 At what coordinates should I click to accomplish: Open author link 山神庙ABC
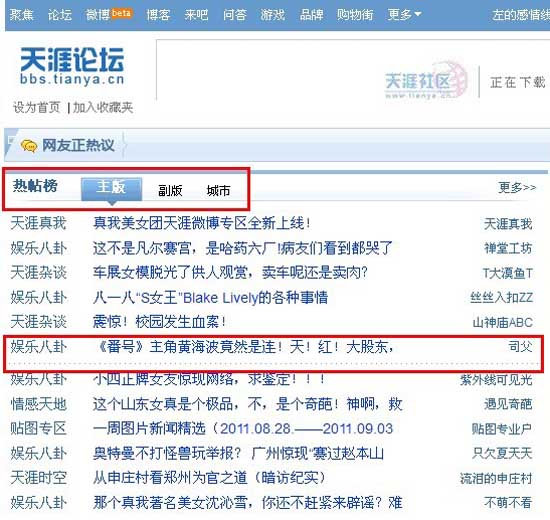click(503, 322)
